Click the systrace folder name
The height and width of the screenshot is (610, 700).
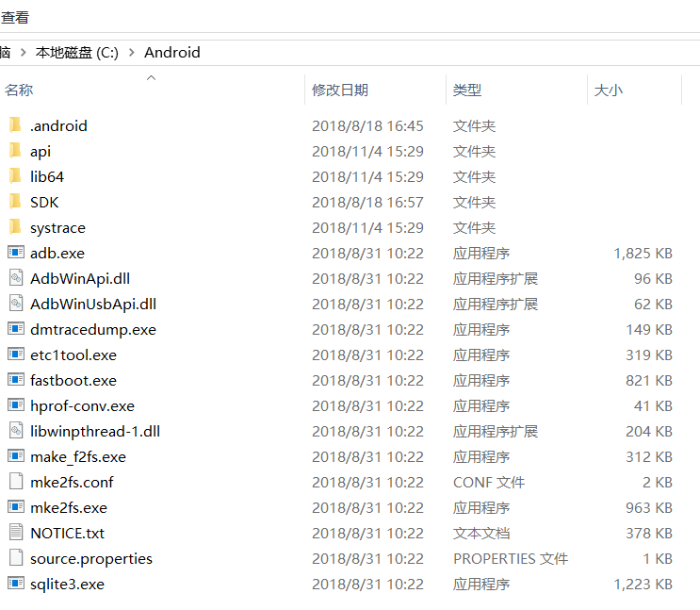(57, 228)
